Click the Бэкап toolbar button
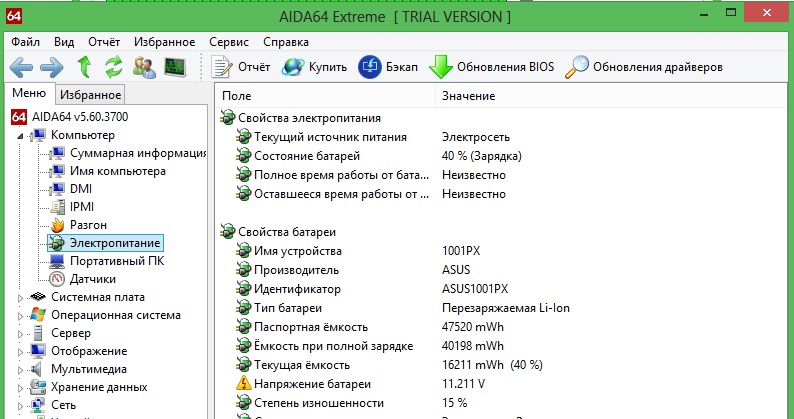The height and width of the screenshot is (419, 794). click(388, 67)
